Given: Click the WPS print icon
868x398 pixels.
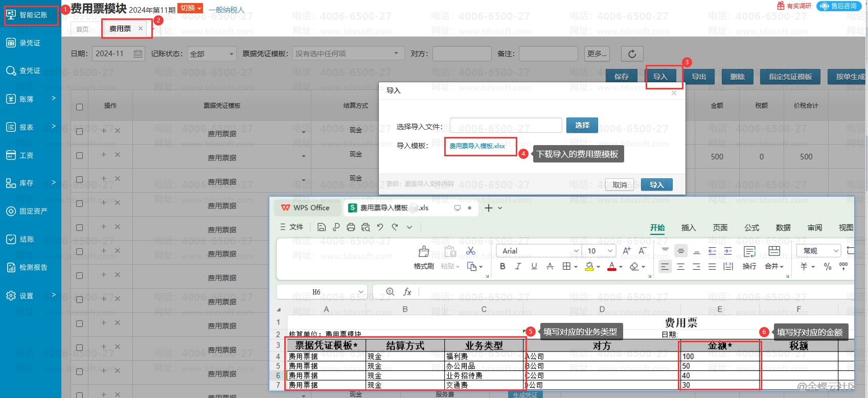Looking at the screenshot, I should [351, 227].
